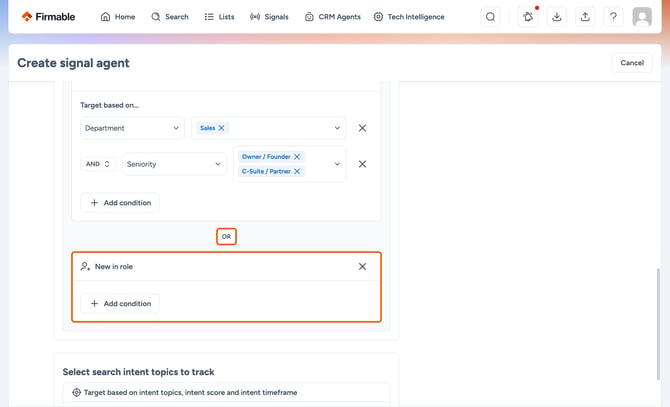Open Tech Intelligence

click(409, 17)
